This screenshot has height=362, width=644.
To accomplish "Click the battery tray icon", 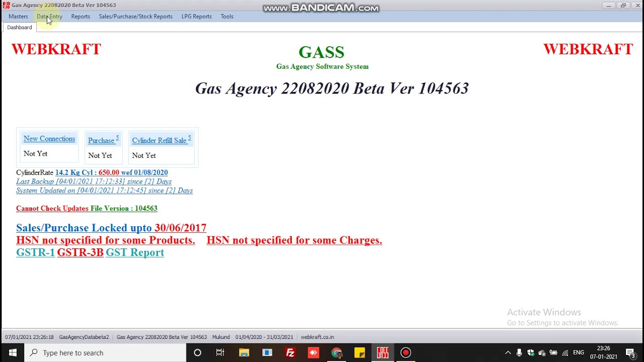I will pyautogui.click(x=553, y=353).
